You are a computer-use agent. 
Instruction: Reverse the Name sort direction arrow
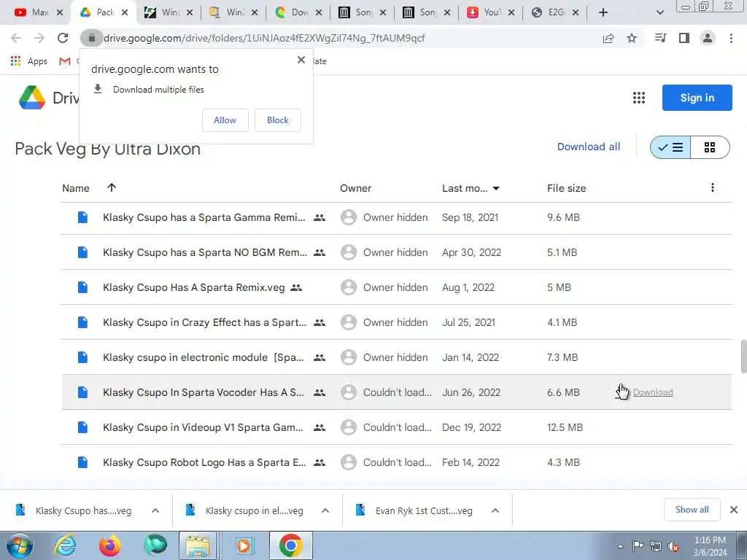[112, 187]
